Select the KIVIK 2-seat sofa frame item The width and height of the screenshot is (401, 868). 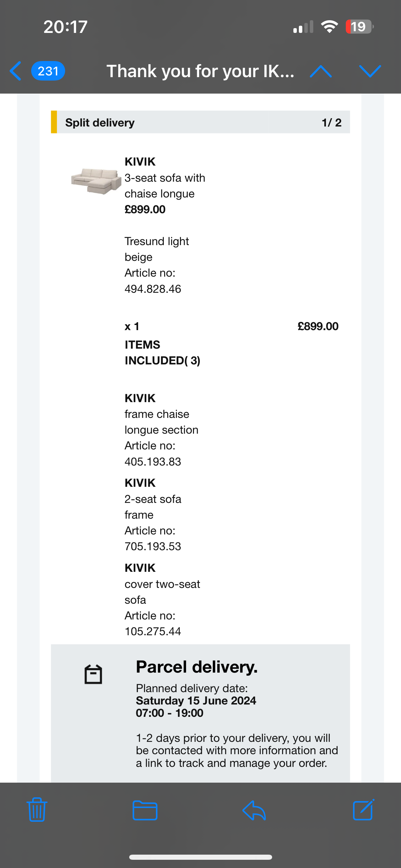[153, 515]
